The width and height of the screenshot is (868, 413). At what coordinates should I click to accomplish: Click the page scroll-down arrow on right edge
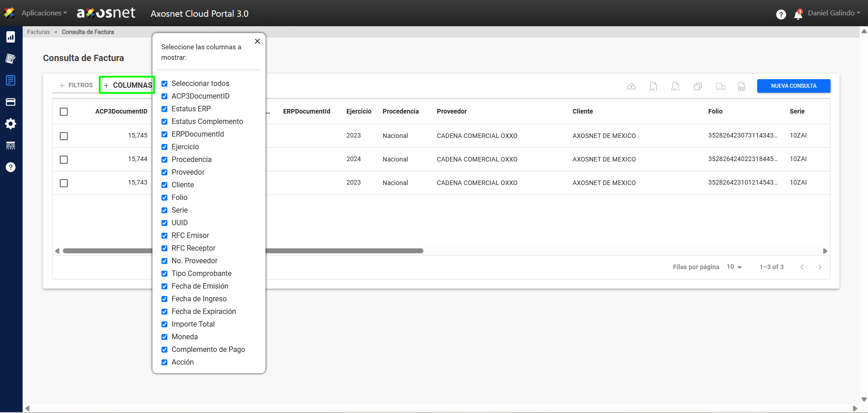pyautogui.click(x=864, y=399)
